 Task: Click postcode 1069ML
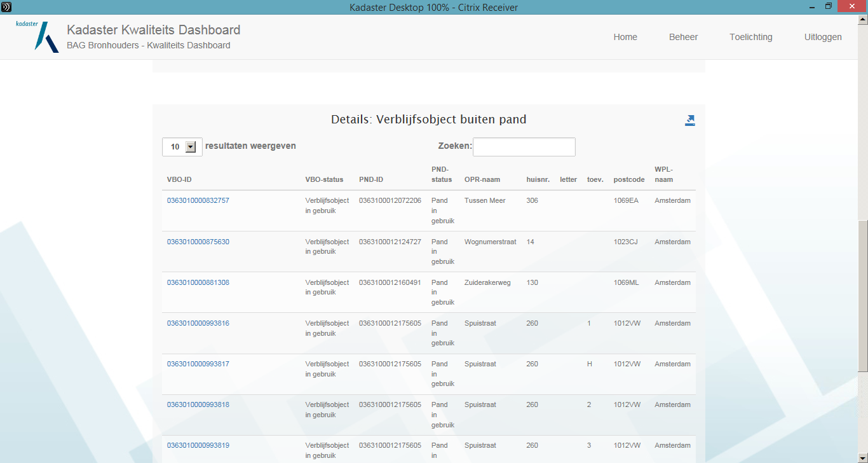(x=627, y=282)
